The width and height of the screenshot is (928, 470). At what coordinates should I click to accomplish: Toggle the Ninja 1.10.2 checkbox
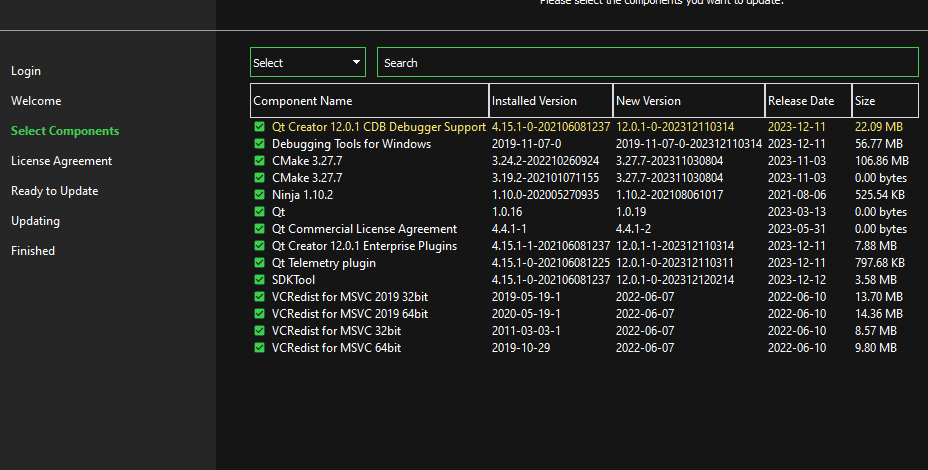(259, 195)
